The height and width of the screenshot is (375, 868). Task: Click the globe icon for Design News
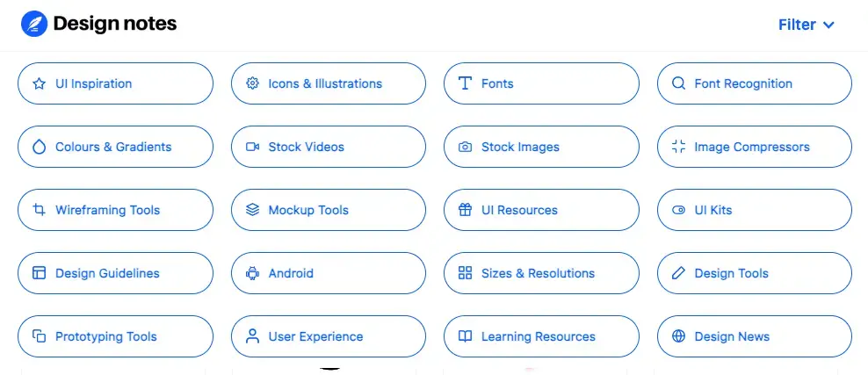[678, 336]
